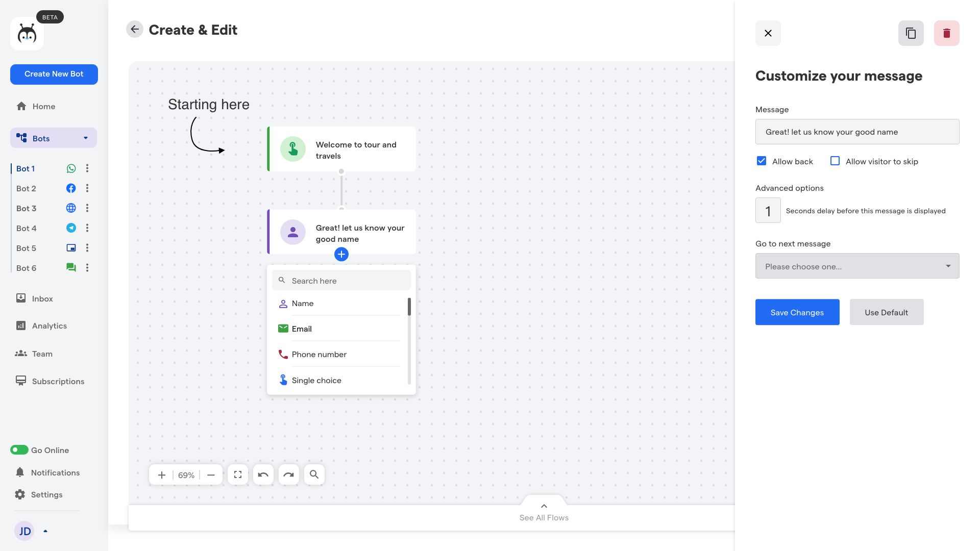Open Inbox in the sidebar
Viewport: 980px width, 551px height.
pyautogui.click(x=35, y=298)
